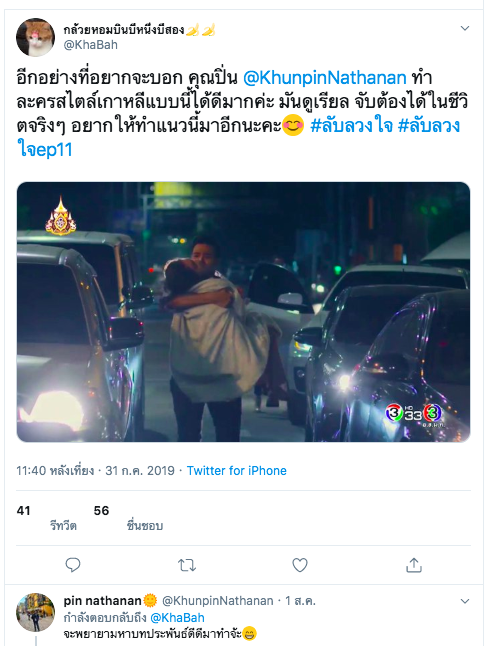Viewport: 490px width, 646px height.
Task: Like the tweet with heart icon
Action: click(x=300, y=565)
